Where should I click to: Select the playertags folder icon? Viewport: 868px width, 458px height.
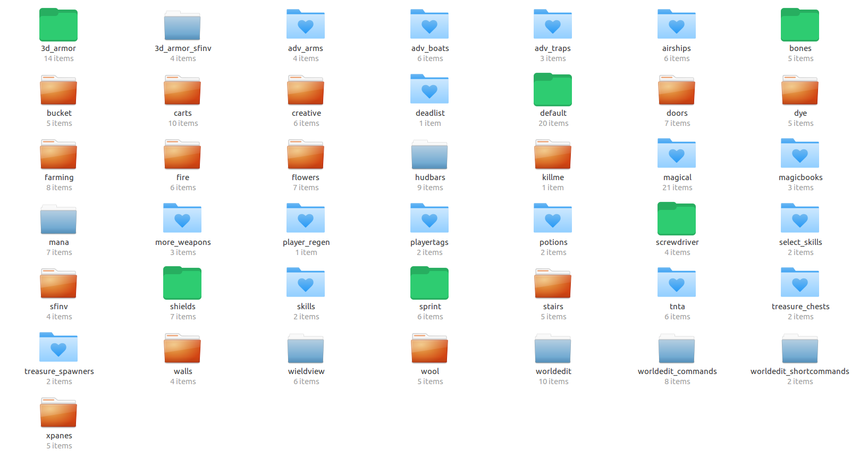429,218
